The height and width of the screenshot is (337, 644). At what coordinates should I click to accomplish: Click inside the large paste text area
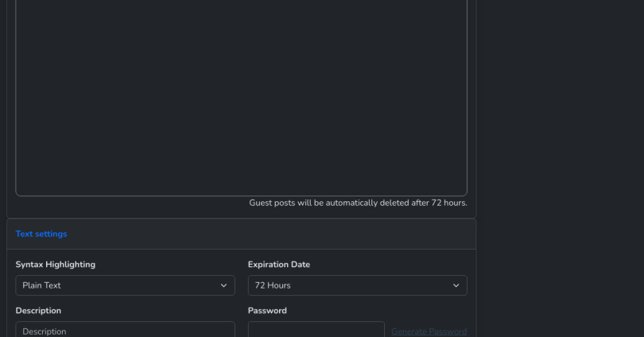point(242,95)
